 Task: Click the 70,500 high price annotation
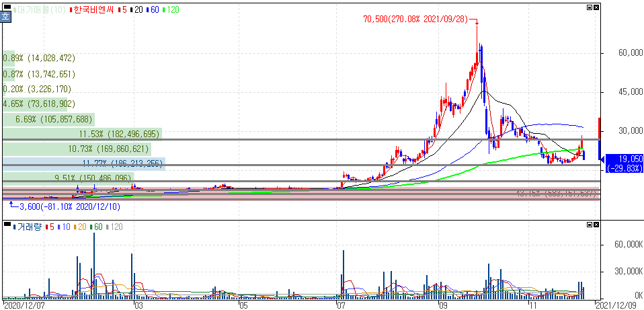pyautogui.click(x=415, y=19)
